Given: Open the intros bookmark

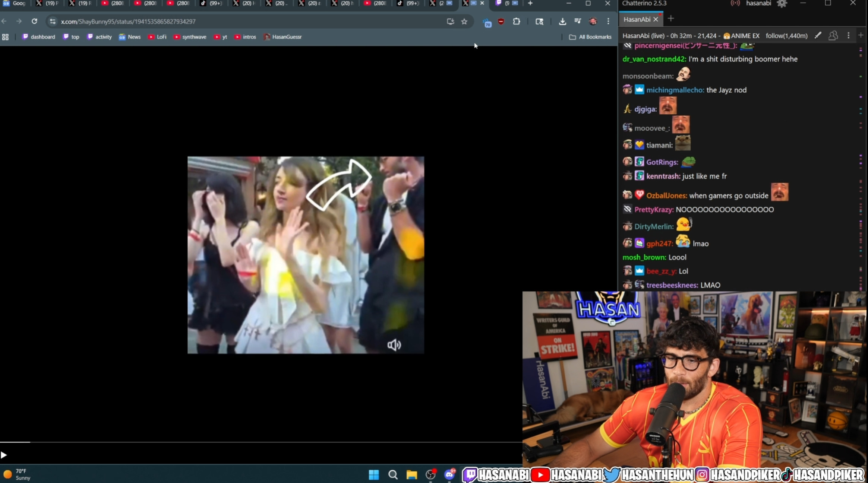Looking at the screenshot, I should (x=245, y=37).
